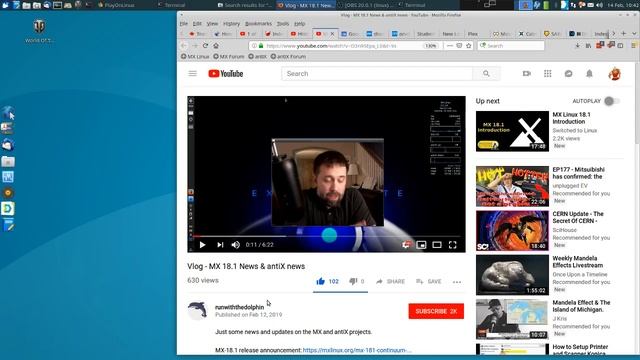Open the Firefox Tools menu

[x=283, y=24]
